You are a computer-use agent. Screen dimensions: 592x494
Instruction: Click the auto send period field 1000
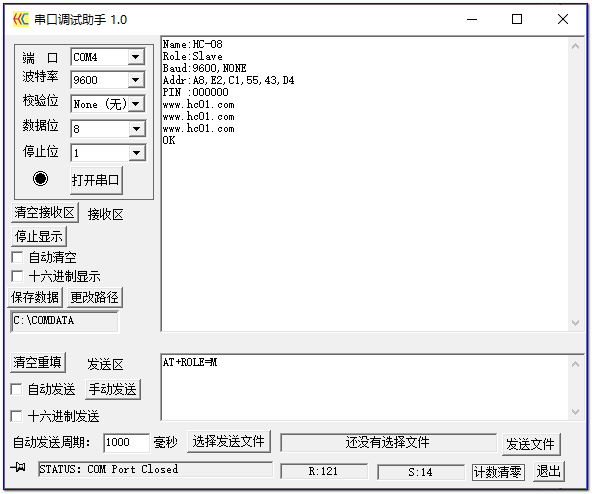126,443
